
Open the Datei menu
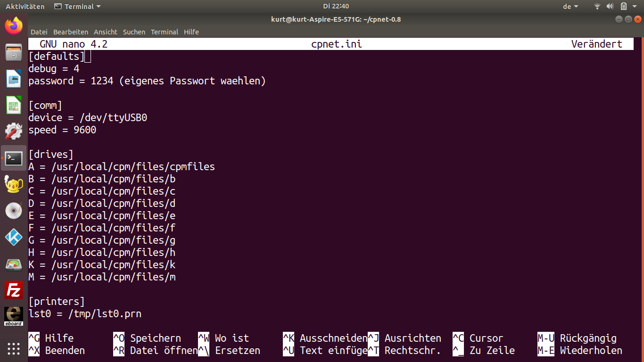(39, 32)
